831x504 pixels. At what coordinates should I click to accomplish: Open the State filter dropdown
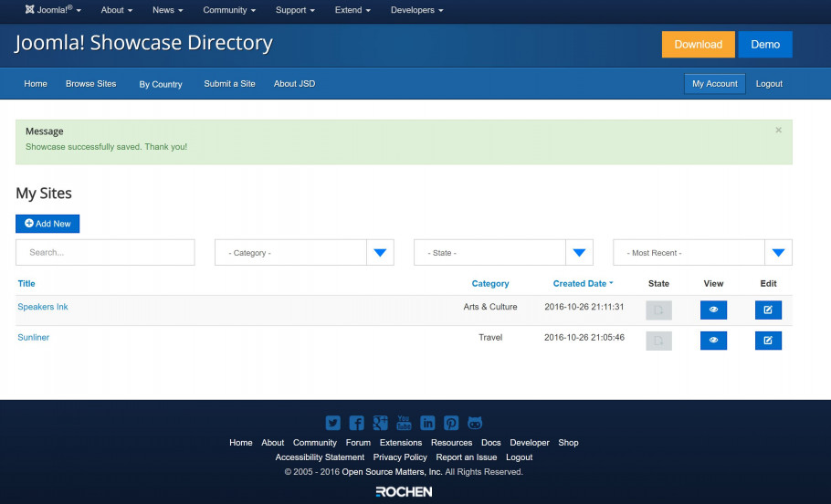pos(503,253)
